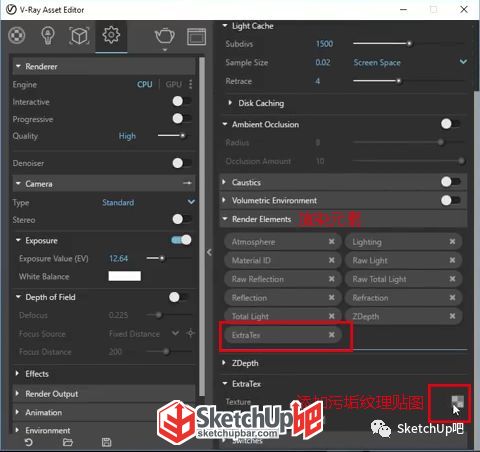Click the focus point picker crosshair
480x452 pixels.
[190, 333]
